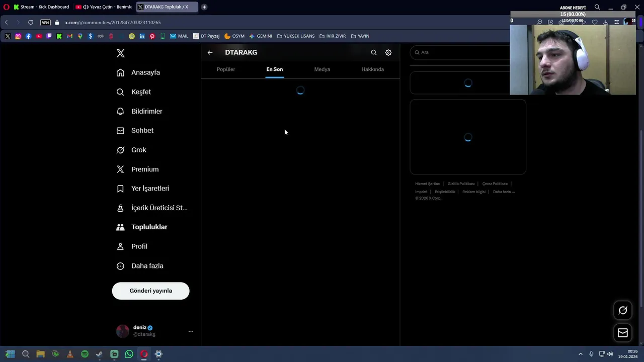Open Profil from the sidebar
This screenshot has width=644, height=362.
pyautogui.click(x=132, y=246)
